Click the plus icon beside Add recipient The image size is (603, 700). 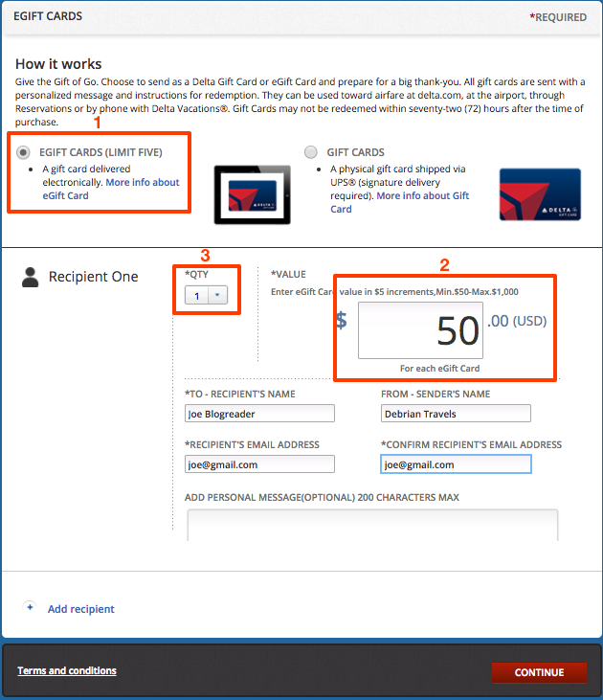(30, 607)
